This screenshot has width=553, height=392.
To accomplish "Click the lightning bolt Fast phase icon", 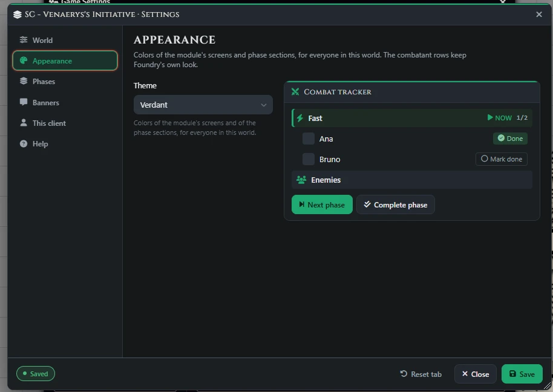I will tap(300, 118).
